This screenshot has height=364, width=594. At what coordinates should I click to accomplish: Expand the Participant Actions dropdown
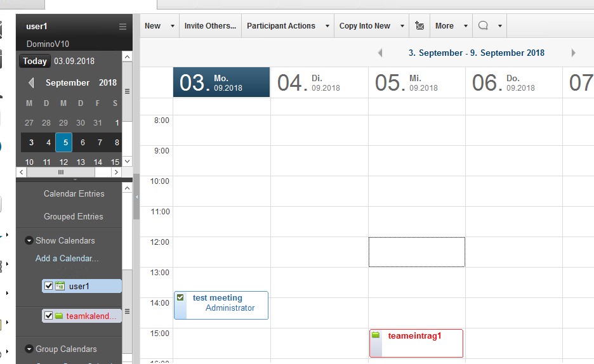tap(327, 26)
